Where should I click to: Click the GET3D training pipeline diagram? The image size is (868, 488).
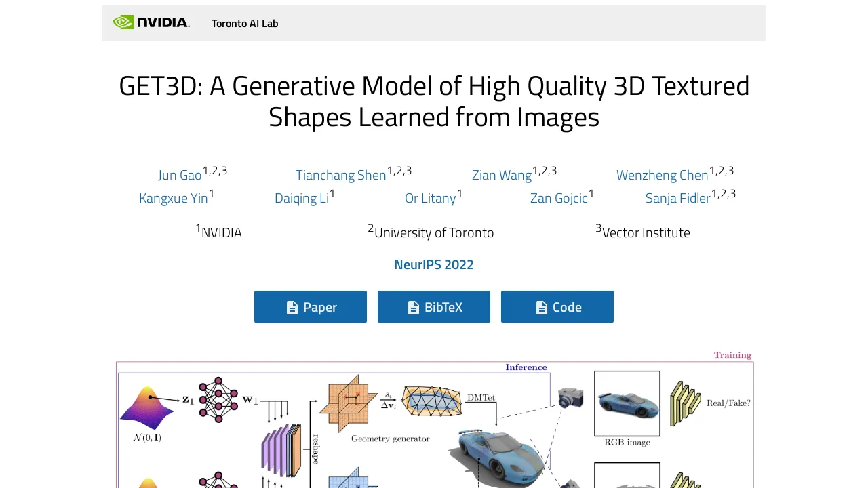click(x=434, y=420)
